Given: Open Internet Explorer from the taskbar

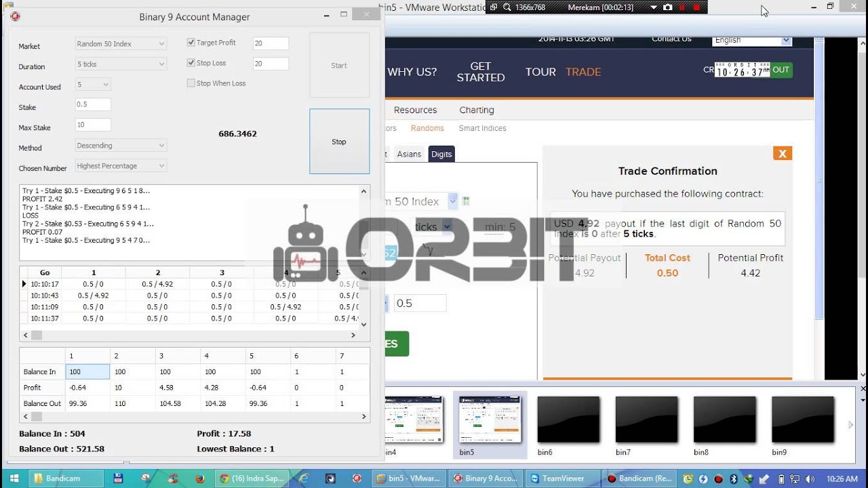Looking at the screenshot, I should point(303,478).
